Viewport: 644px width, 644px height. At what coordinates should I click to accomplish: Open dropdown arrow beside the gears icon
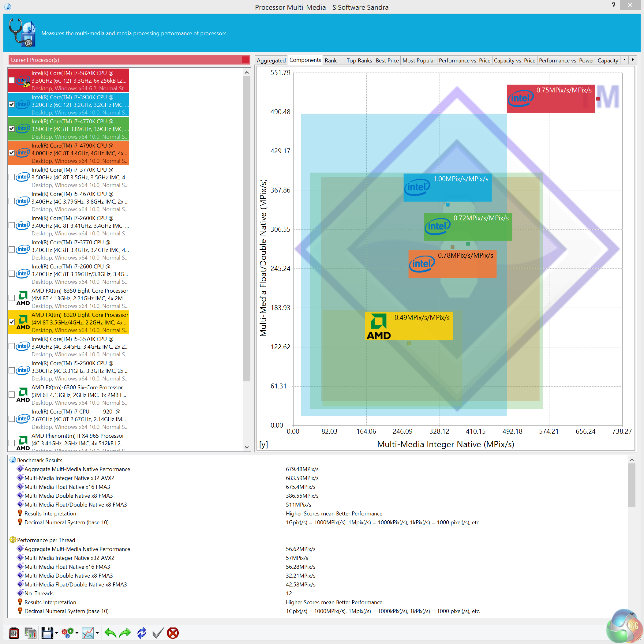77,633
